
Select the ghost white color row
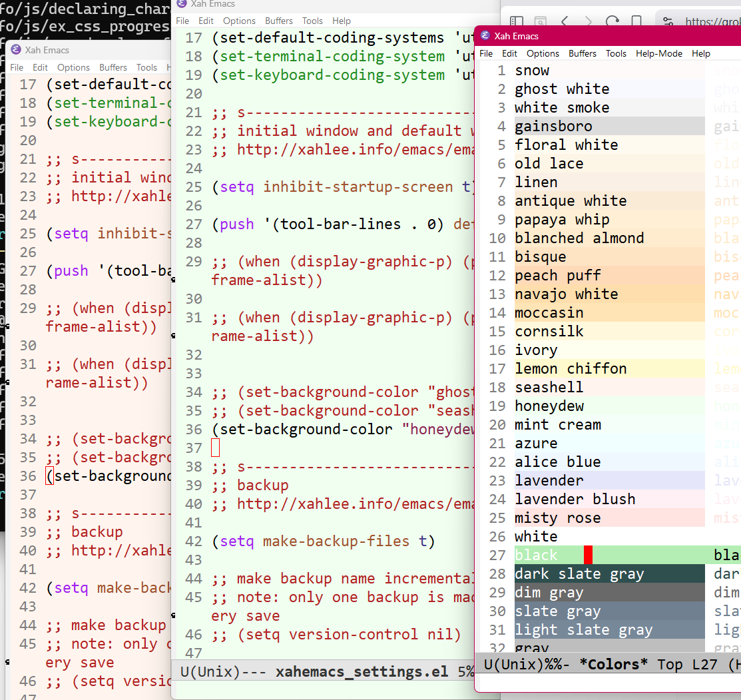pos(610,89)
